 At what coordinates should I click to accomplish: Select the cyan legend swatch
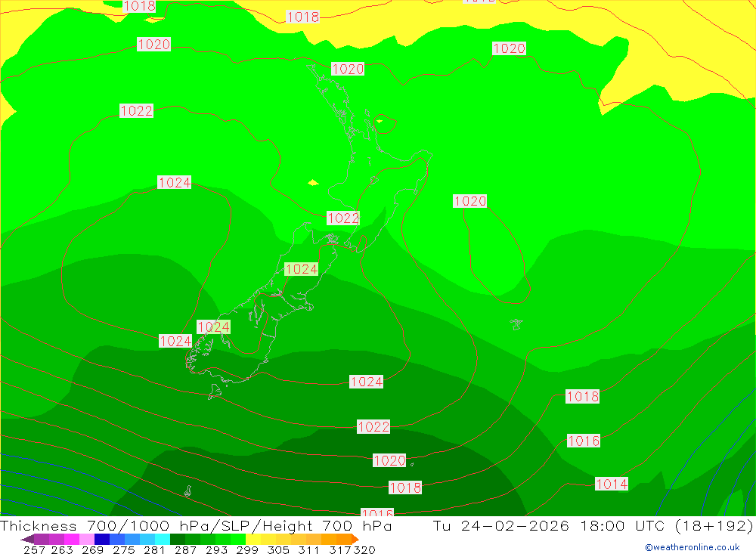(163, 539)
